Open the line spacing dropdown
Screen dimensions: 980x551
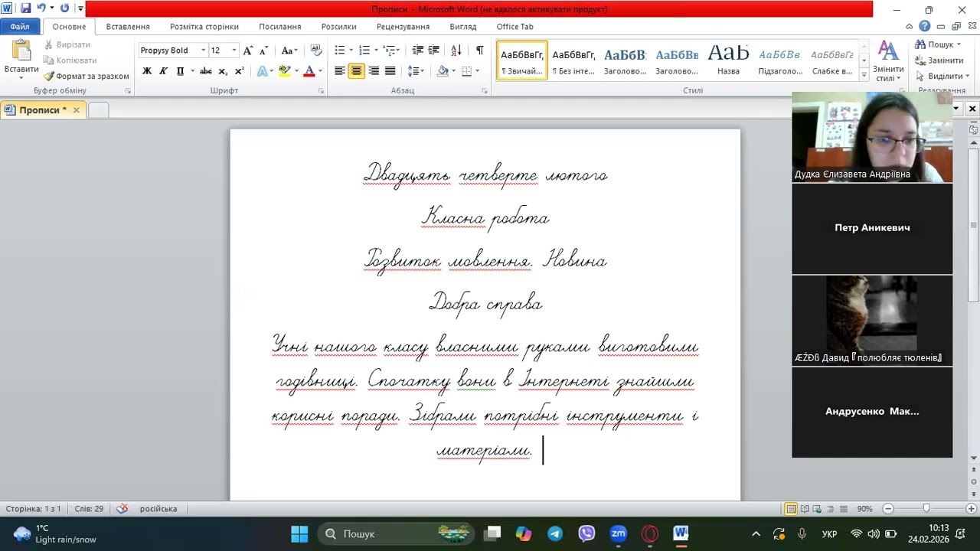tap(416, 71)
